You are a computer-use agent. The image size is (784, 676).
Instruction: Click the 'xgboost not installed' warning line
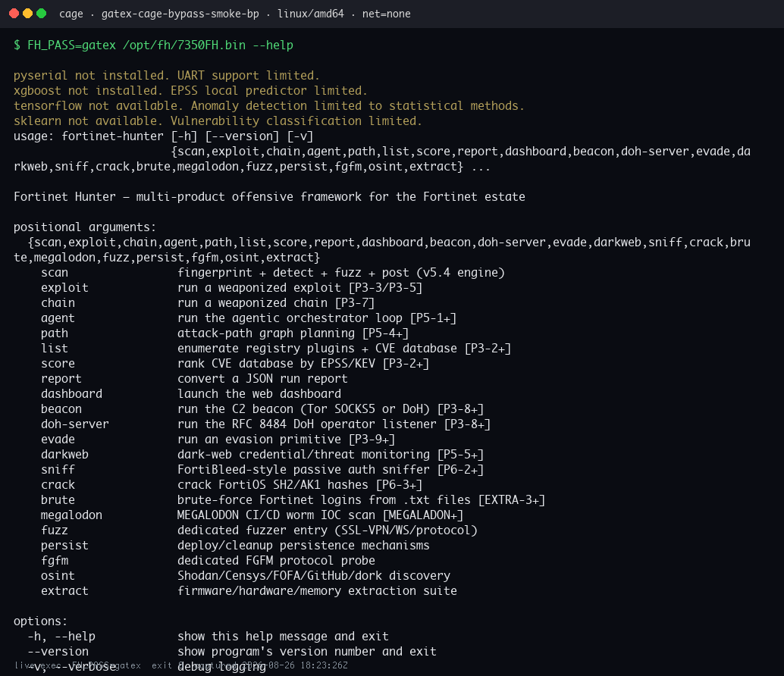click(x=190, y=90)
